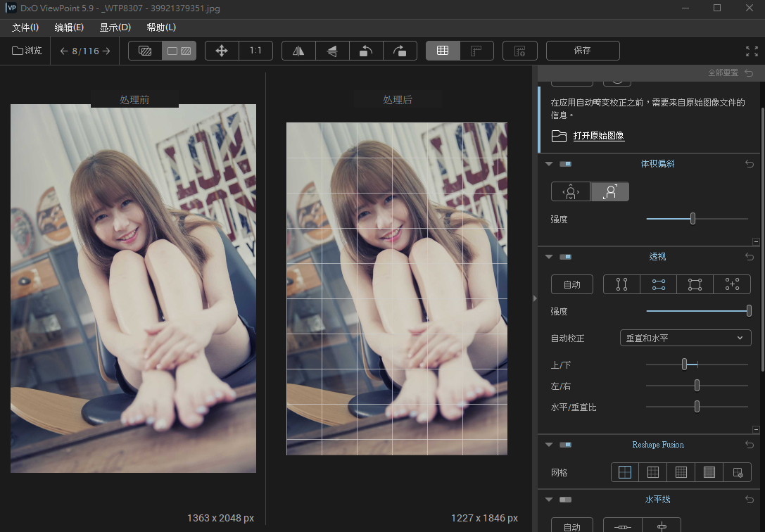Viewport: 765px width, 532px height.
Task: Toggle the Reshape Fusion switch
Action: tap(565, 445)
